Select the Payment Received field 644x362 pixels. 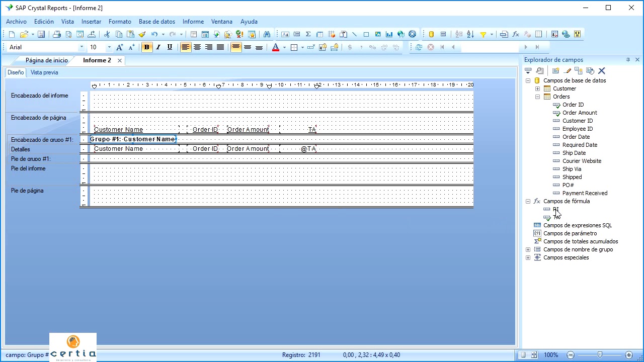click(585, 193)
